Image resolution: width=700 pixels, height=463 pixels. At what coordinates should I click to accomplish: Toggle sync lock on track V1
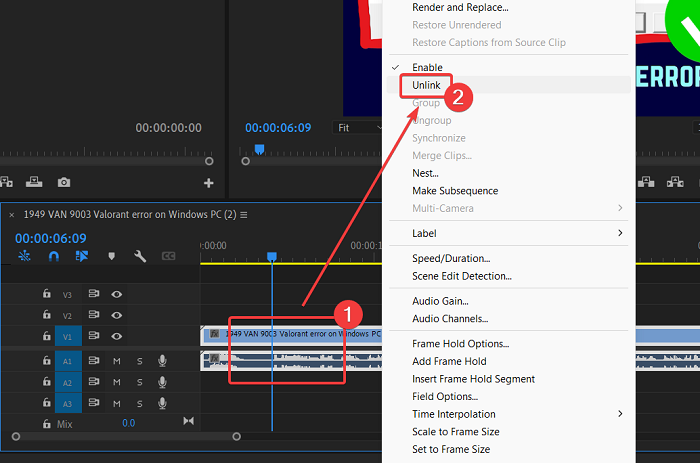[x=94, y=335]
